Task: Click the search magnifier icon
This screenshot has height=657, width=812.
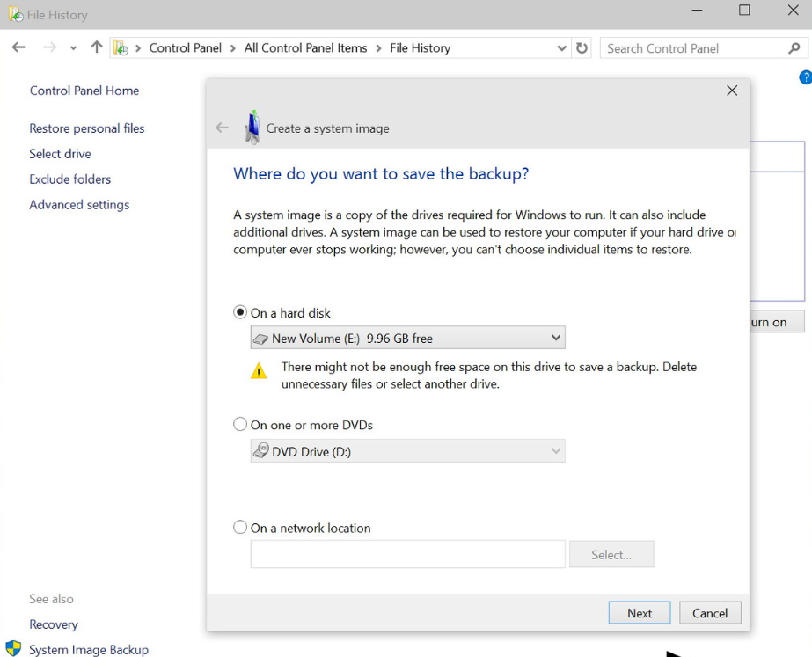Action: click(x=794, y=48)
